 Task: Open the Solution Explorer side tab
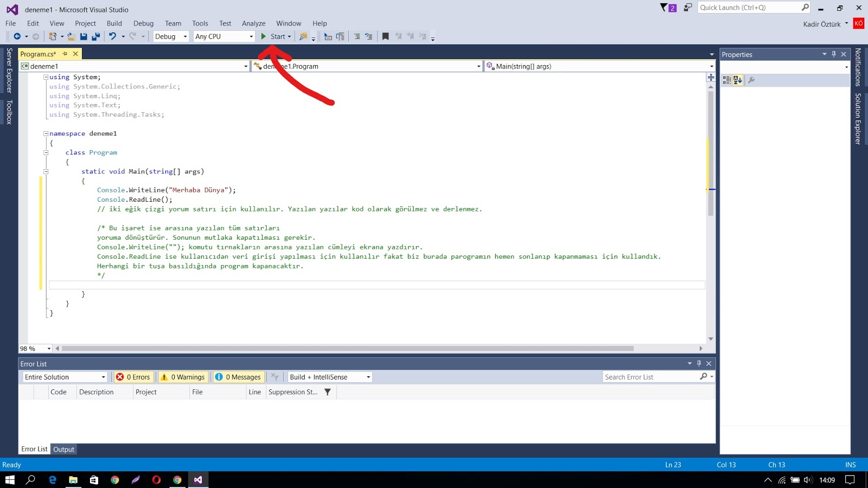858,118
